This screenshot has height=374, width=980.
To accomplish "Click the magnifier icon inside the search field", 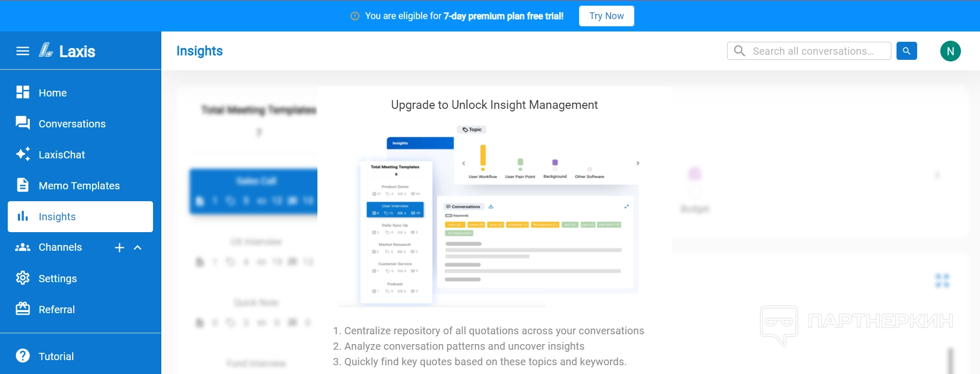I will (x=739, y=51).
